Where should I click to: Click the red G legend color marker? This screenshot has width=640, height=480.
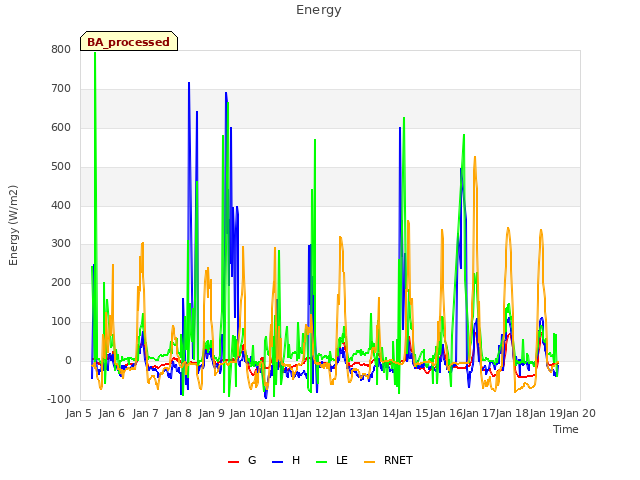coord(233,462)
